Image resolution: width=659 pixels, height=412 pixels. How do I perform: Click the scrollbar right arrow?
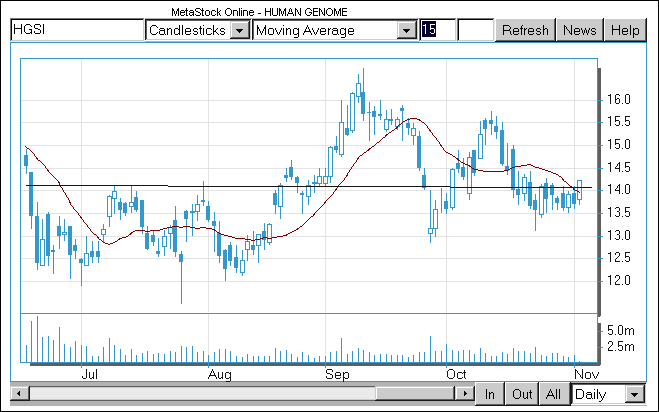point(465,394)
